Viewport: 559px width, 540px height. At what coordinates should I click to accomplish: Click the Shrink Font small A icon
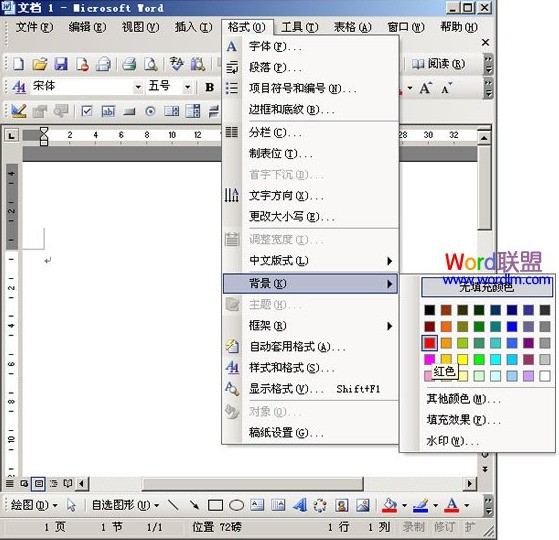coord(446,88)
